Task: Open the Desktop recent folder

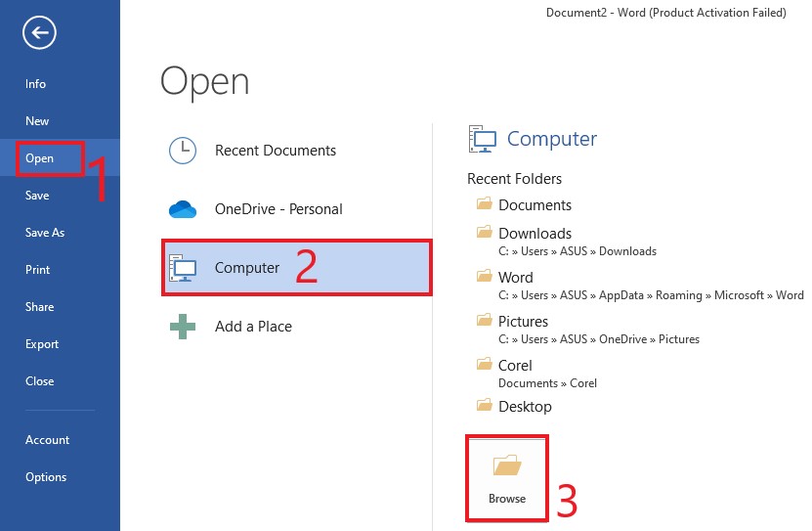Action: click(x=525, y=407)
